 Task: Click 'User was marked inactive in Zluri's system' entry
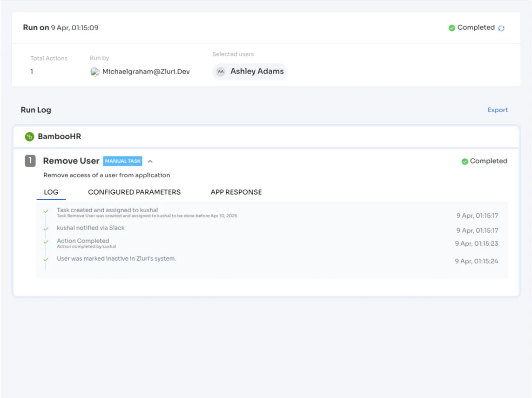116,258
